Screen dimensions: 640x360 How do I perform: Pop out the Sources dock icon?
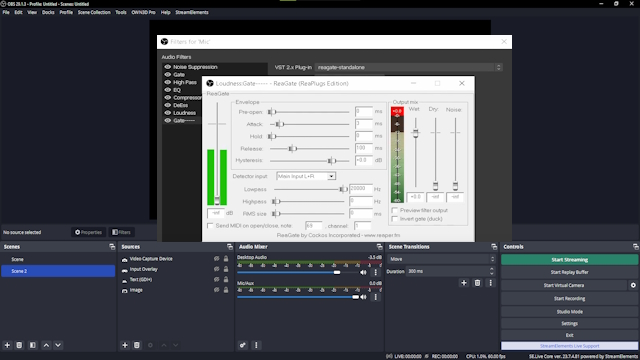[x=230, y=247]
